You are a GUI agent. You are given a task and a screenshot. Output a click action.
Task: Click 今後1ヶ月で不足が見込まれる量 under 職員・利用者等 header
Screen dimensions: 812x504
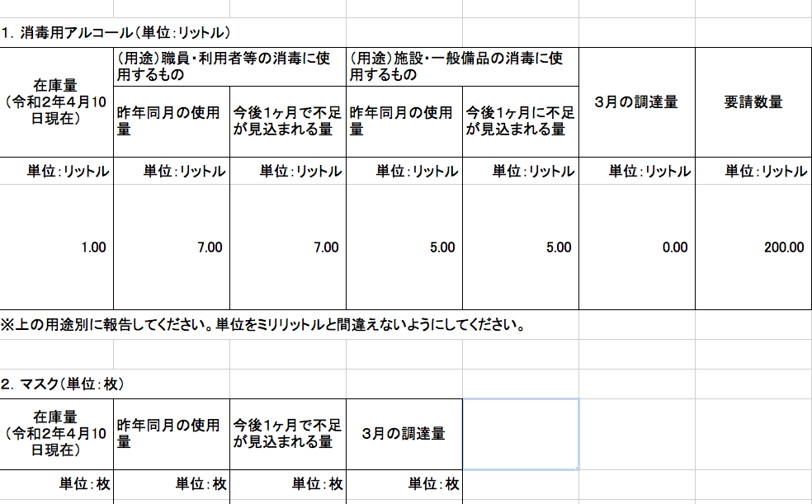288,121
